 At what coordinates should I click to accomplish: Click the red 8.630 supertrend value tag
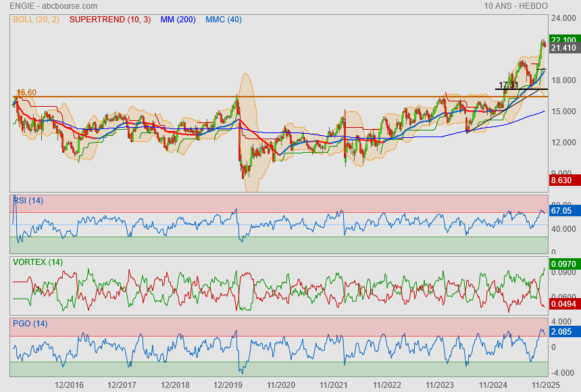tap(563, 180)
